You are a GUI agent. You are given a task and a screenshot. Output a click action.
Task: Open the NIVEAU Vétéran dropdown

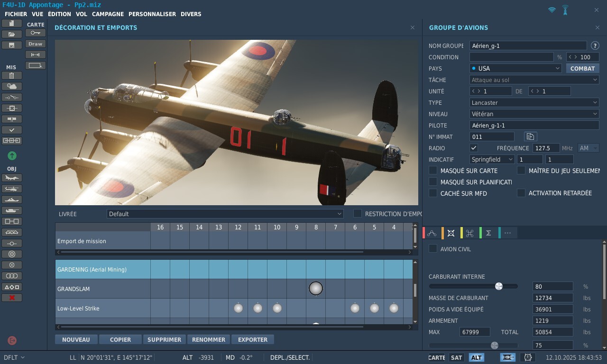(x=534, y=114)
